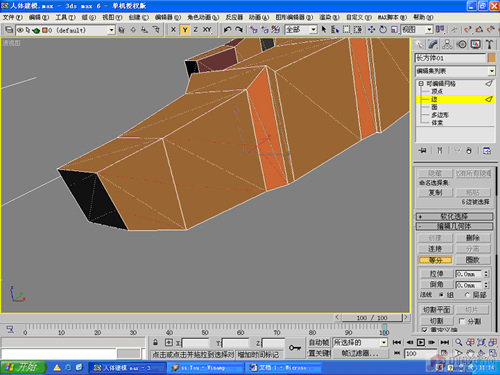The height and width of the screenshot is (375, 500).
Task: Collapse the 编辑几何体 rollout
Action: 454,227
